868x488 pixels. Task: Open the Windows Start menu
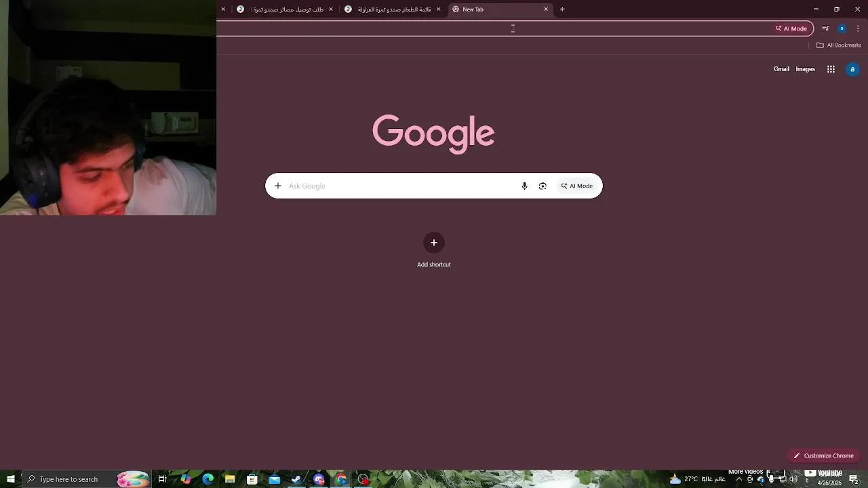(10, 479)
